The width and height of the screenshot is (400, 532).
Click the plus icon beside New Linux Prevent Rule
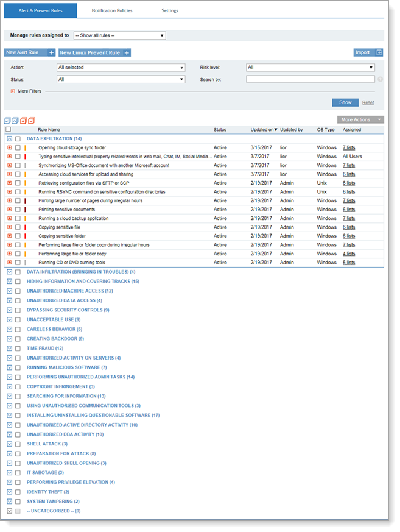pos(127,53)
